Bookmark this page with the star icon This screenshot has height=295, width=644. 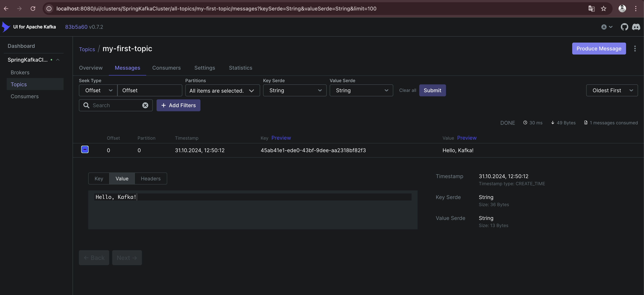coord(603,8)
